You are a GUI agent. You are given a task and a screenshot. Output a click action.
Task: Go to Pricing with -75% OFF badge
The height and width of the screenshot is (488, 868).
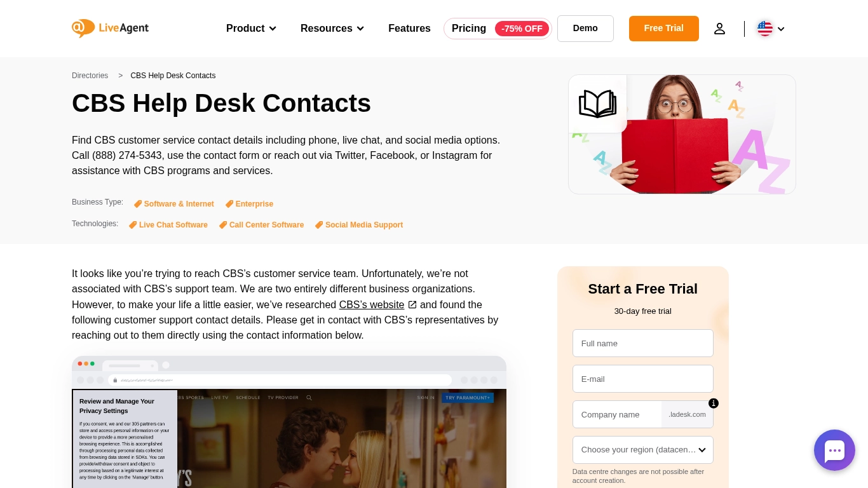tap(498, 29)
